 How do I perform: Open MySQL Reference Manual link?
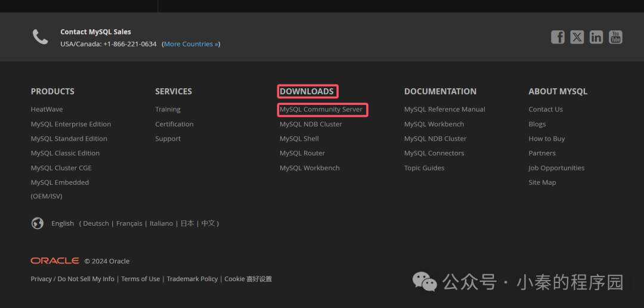coord(444,110)
